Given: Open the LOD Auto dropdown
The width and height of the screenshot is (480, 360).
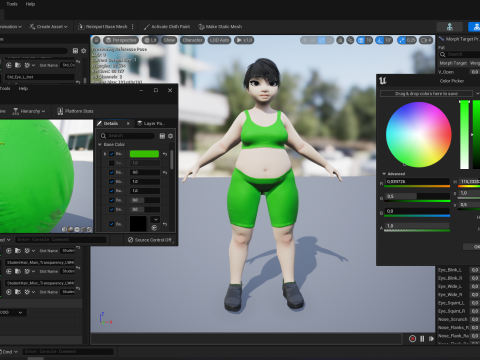Looking at the screenshot, I should [219, 40].
